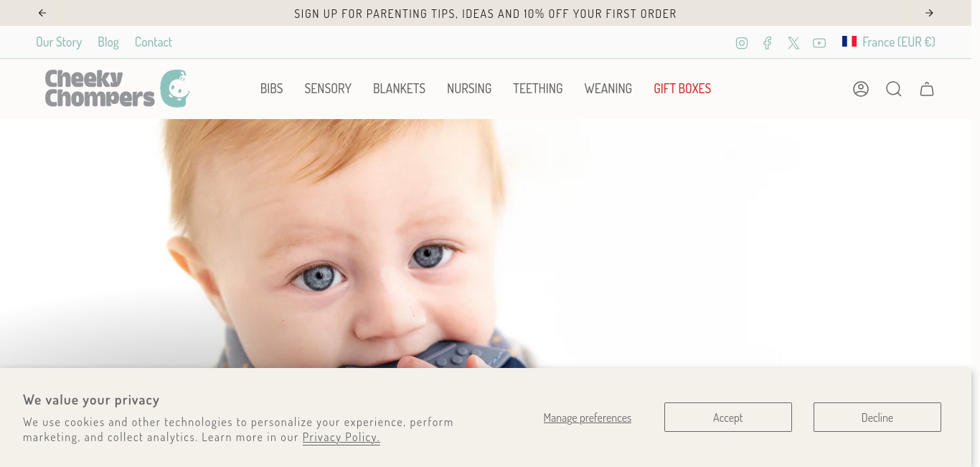Accept cookies in the privacy banner
This screenshot has width=980, height=467.
coord(728,418)
